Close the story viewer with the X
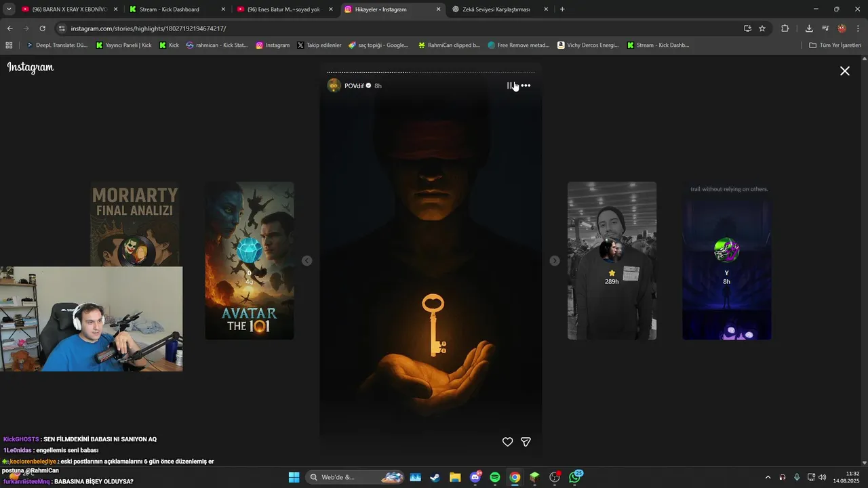Image resolution: width=868 pixels, height=488 pixels. [845, 70]
